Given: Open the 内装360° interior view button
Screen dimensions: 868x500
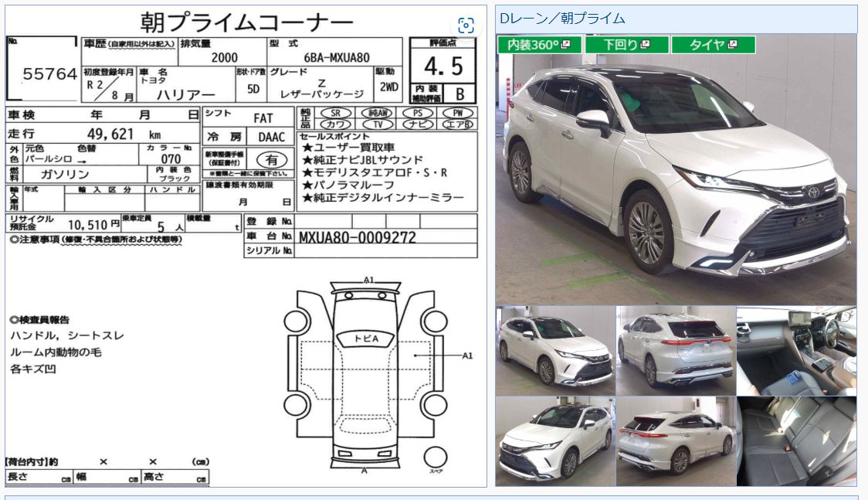Looking at the screenshot, I should 537,46.
